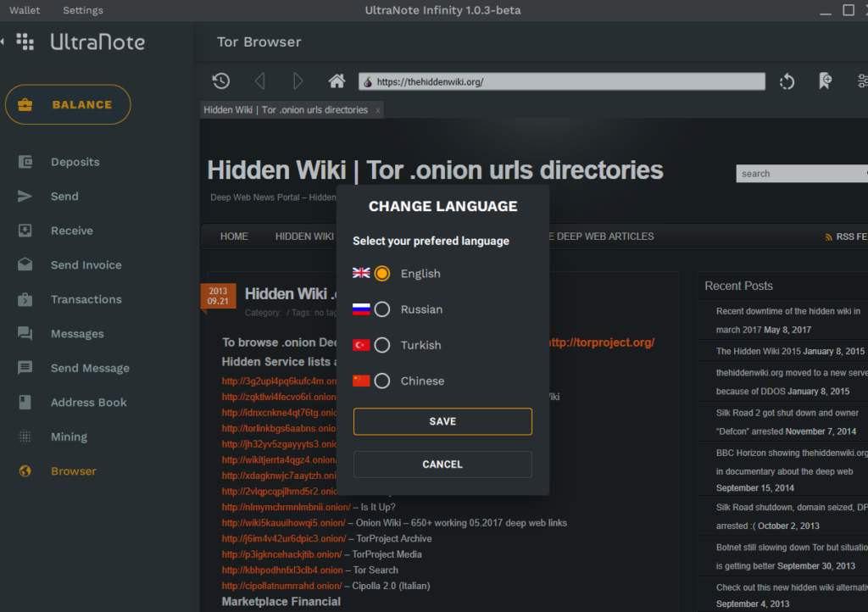Click the BALANCE button
Screen dimensions: 868x612
(68, 104)
